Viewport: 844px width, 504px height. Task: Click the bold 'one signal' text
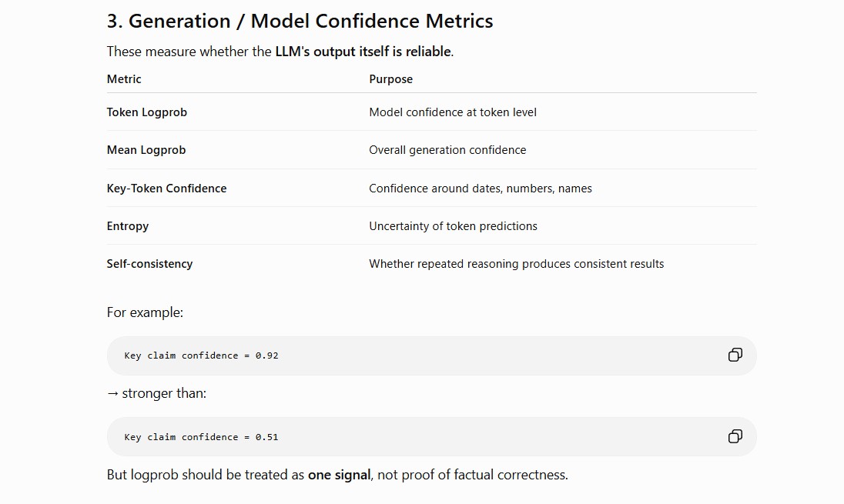pos(339,475)
